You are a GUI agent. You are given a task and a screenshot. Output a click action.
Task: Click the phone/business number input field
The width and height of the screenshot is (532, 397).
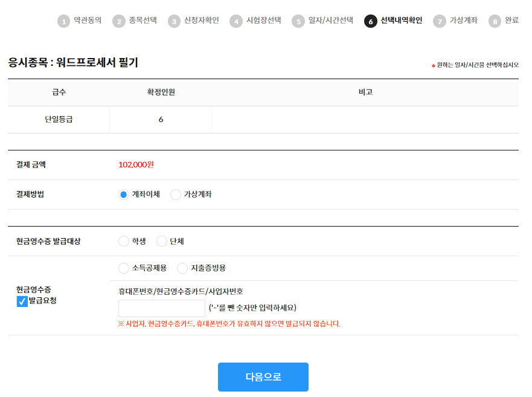coord(162,308)
